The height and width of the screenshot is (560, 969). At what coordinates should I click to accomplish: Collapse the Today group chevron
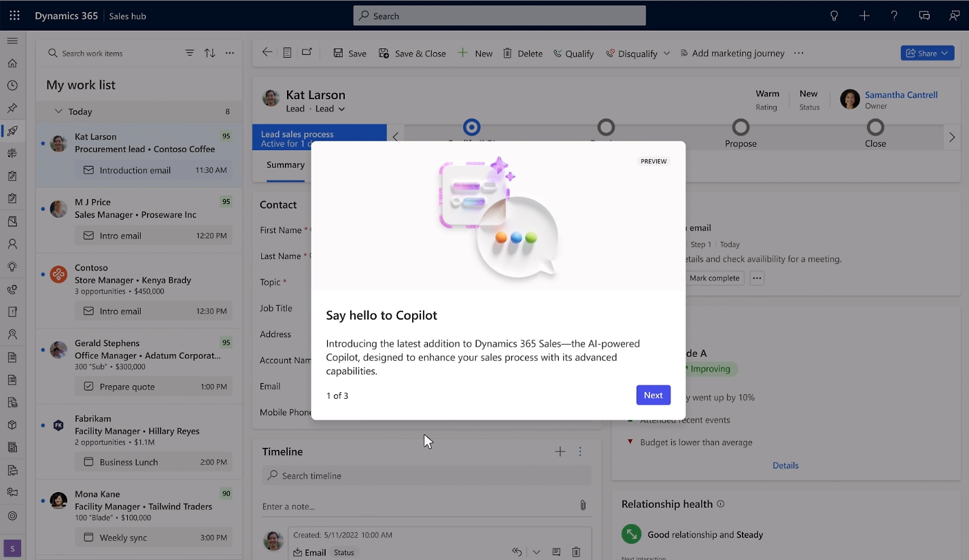click(58, 111)
